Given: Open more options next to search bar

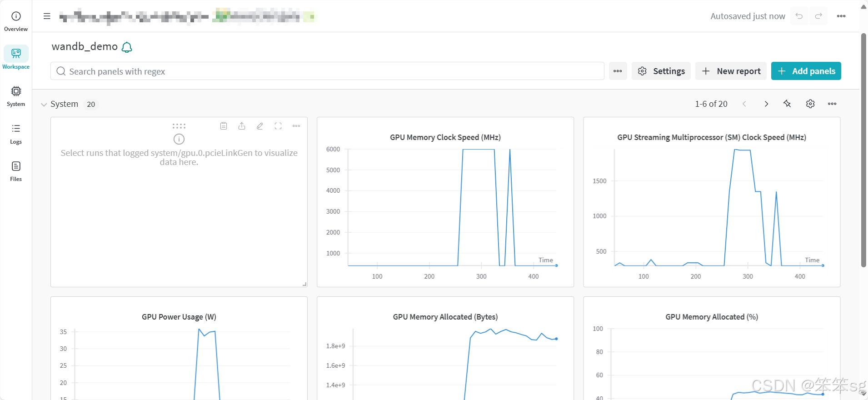Looking at the screenshot, I should pyautogui.click(x=618, y=71).
